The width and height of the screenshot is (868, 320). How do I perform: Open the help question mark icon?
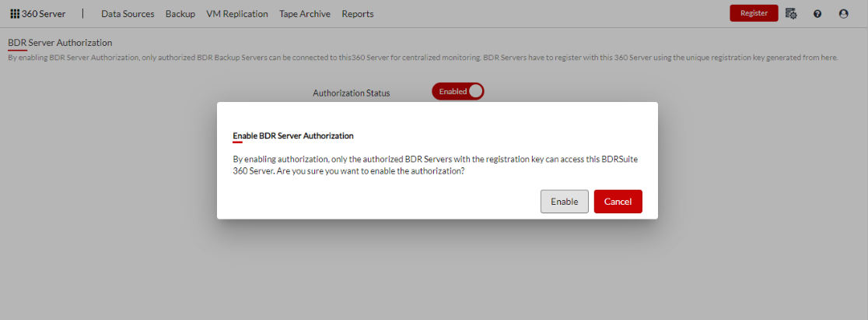pos(817,14)
